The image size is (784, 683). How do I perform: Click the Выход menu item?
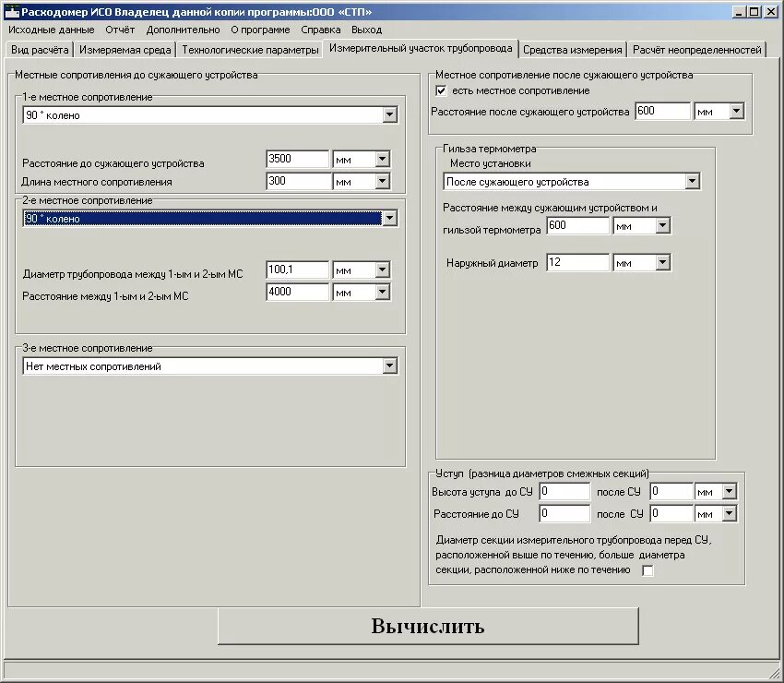click(366, 30)
